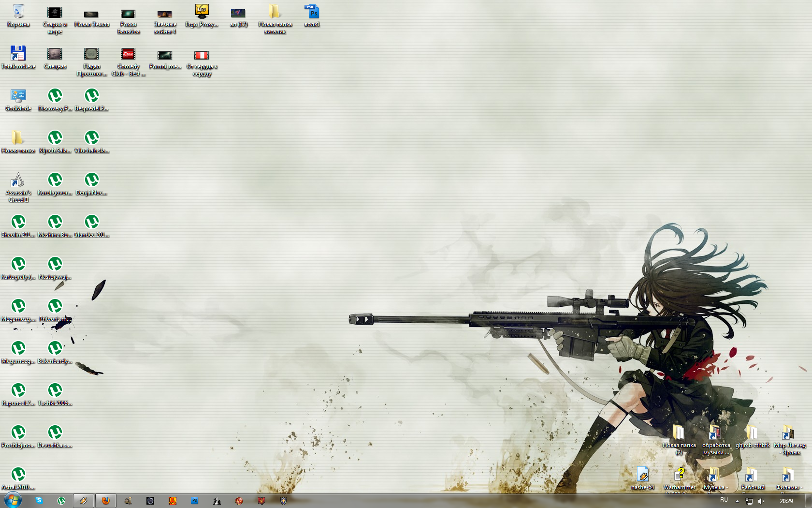Screen dimensions: 812x508
Task: Open the Nastojawaj... torrent file
Action: coord(55,268)
